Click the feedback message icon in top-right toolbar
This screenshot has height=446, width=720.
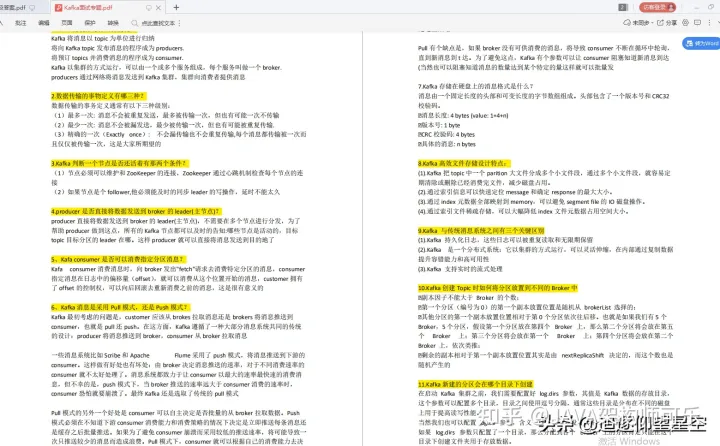point(698,23)
